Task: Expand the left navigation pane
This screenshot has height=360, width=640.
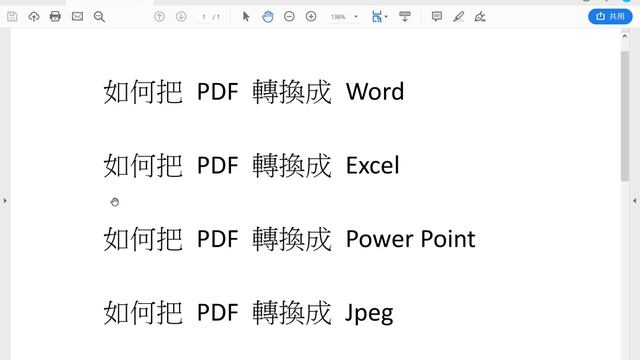Action: click(x=5, y=201)
